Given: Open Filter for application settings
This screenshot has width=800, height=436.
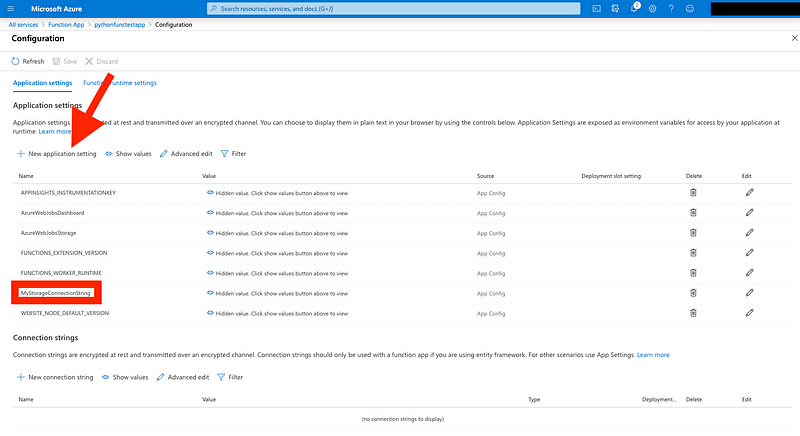Looking at the screenshot, I should 232,154.
